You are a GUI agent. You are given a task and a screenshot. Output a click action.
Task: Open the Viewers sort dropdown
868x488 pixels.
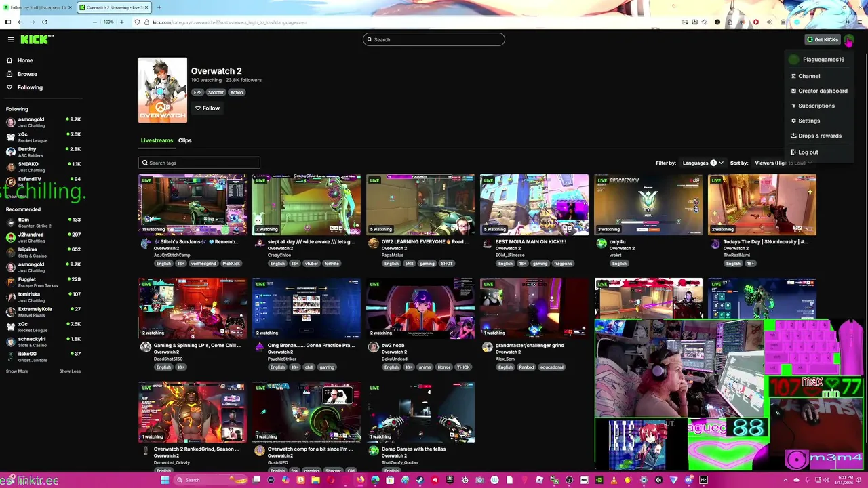pos(783,163)
